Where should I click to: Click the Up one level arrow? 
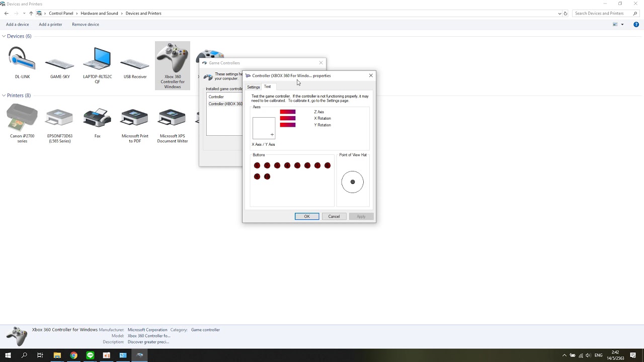click(x=31, y=14)
